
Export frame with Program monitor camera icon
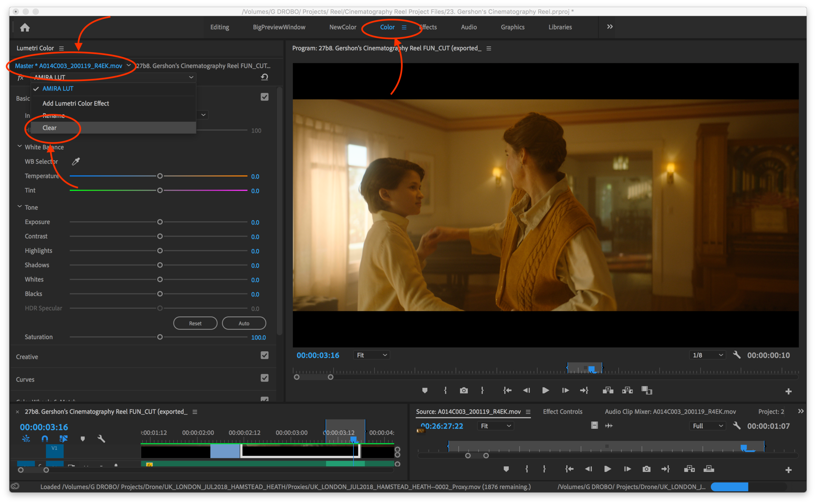[x=463, y=390]
